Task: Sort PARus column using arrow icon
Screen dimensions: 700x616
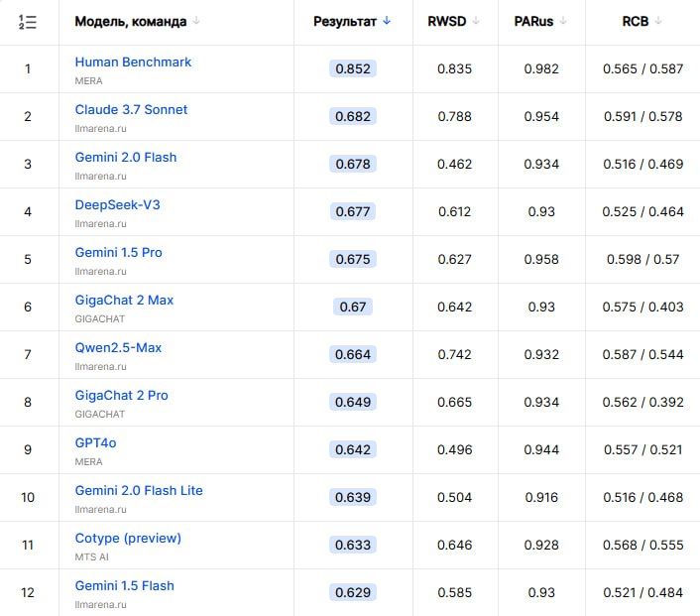Action: pyautogui.click(x=563, y=21)
